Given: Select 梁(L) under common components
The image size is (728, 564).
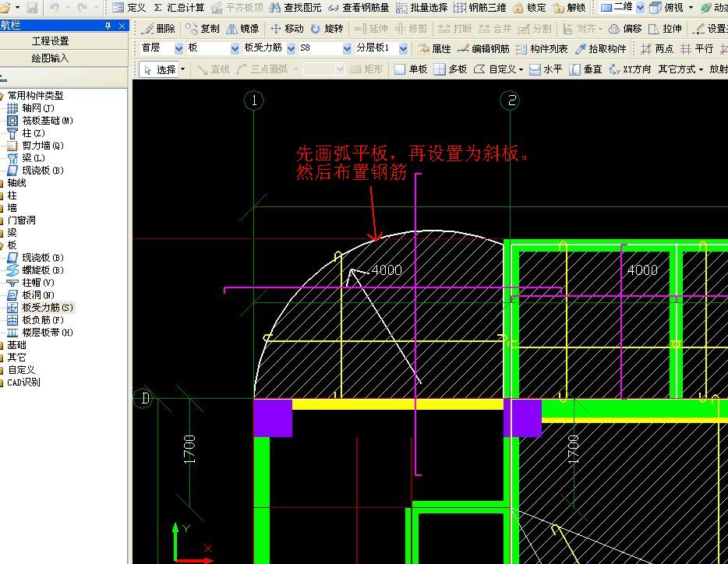Looking at the screenshot, I should (27, 158).
